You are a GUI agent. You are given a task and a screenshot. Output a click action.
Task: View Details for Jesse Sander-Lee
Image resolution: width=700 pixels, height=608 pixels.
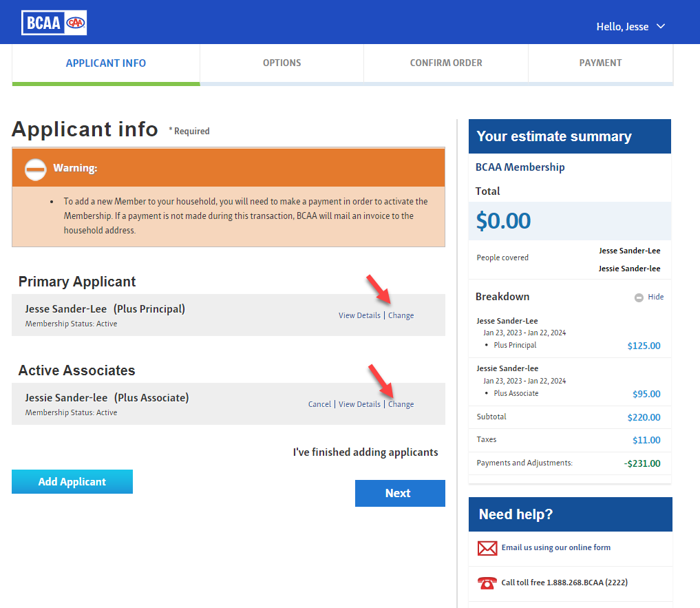[359, 315]
